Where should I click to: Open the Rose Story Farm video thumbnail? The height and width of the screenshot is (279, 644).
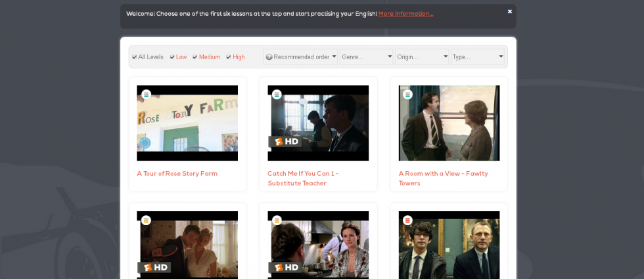point(187,123)
